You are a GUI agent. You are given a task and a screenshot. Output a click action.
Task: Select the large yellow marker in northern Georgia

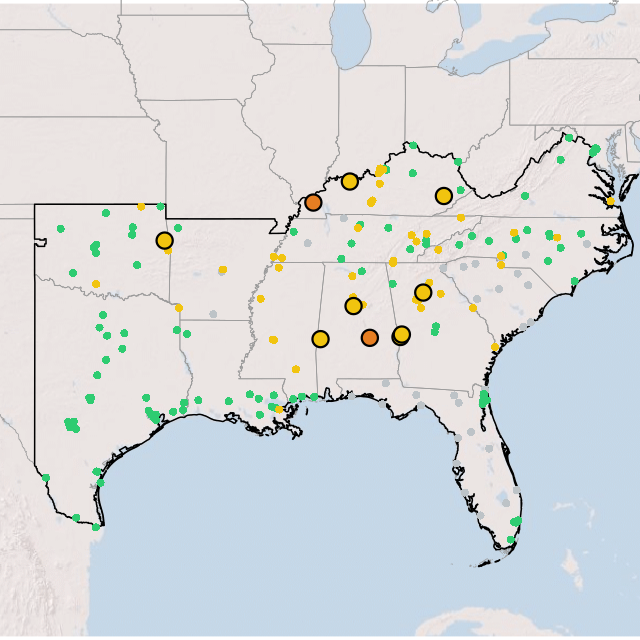pos(423,292)
